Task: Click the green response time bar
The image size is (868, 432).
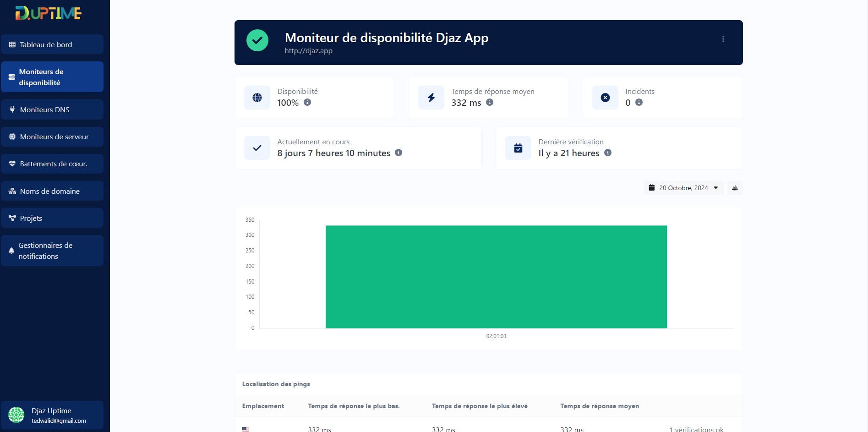Action: point(496,277)
